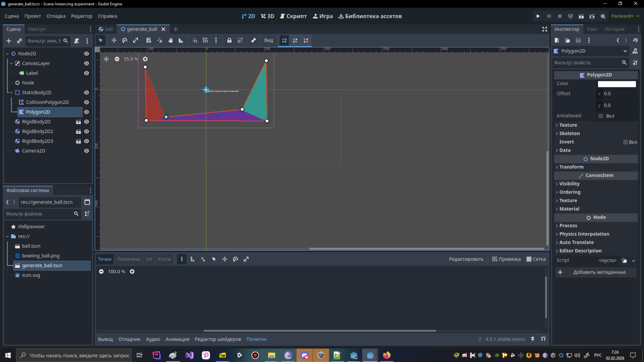Select the Move mode tool in viewport toolbar
Screen dimensions: 644x362
point(114,41)
